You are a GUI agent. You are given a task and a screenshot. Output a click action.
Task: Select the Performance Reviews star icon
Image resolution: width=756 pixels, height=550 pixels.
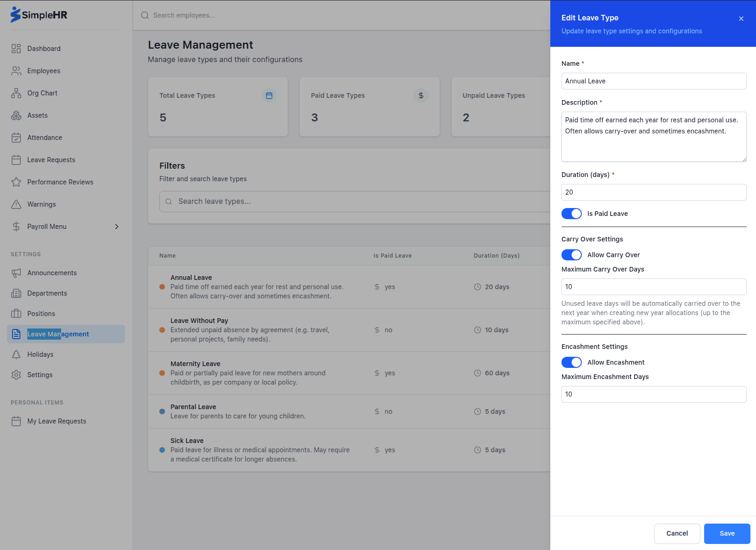(x=16, y=182)
